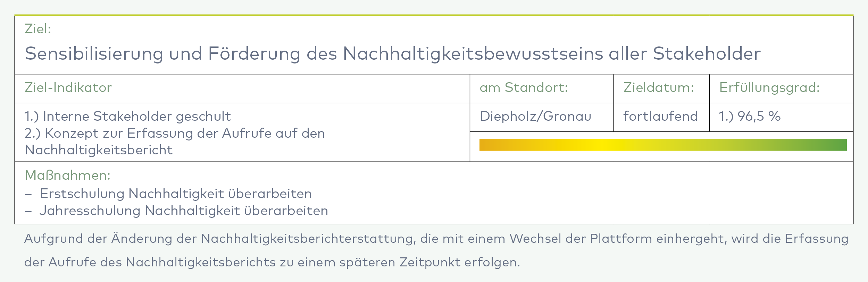868x282 pixels.
Task: Select the "am Standort:" column header
Action: pos(524,88)
